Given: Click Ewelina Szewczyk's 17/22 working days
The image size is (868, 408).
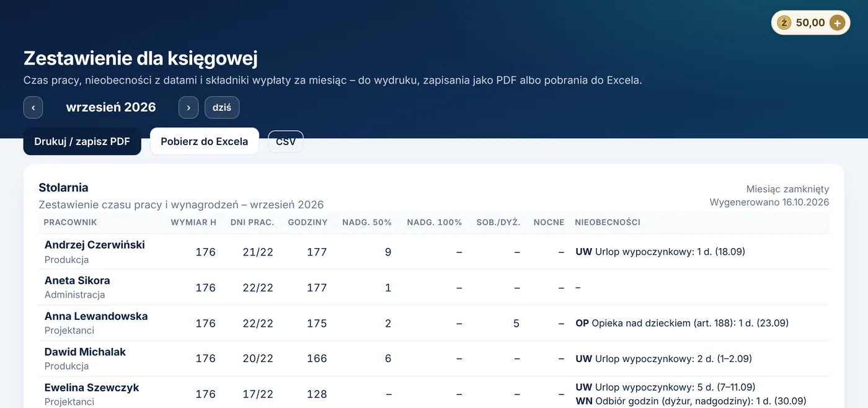Looking at the screenshot, I should (x=258, y=394).
